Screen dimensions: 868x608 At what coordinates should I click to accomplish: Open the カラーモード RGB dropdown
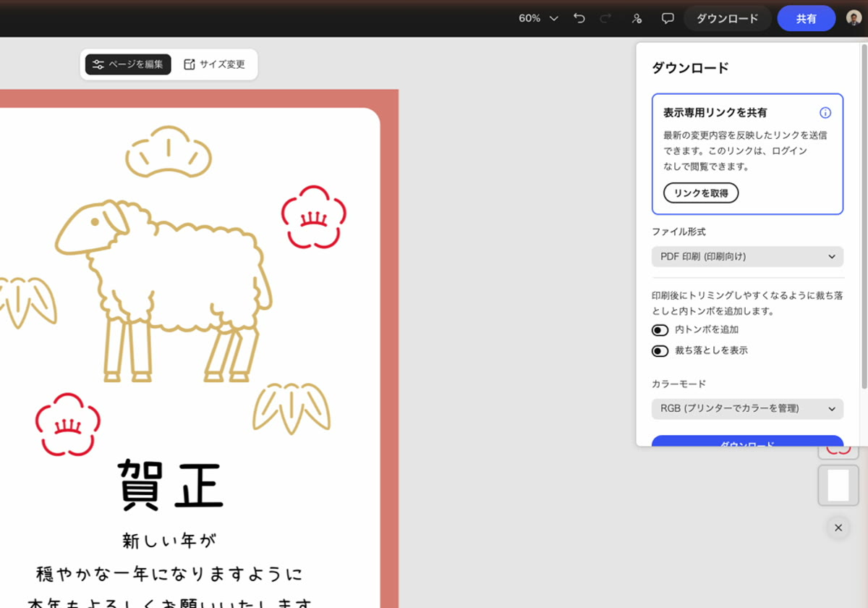[747, 408]
